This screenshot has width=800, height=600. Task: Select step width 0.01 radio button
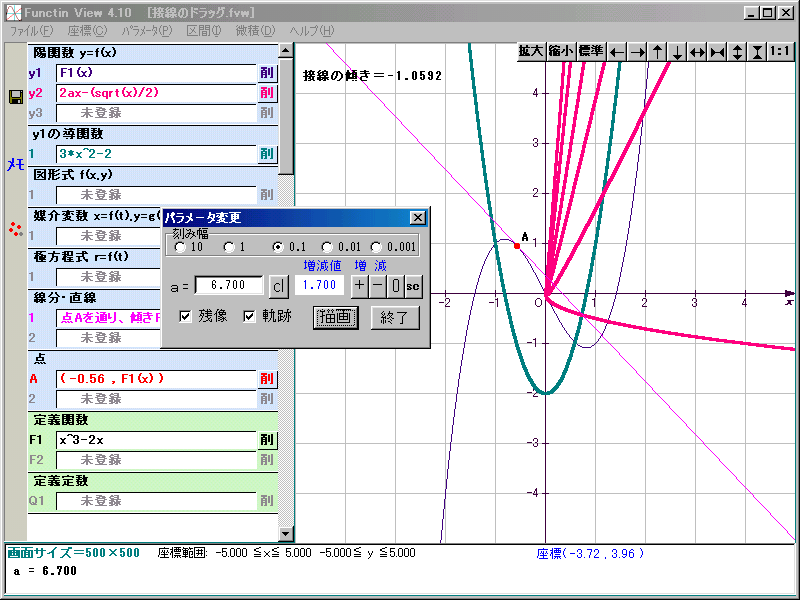tap(327, 247)
